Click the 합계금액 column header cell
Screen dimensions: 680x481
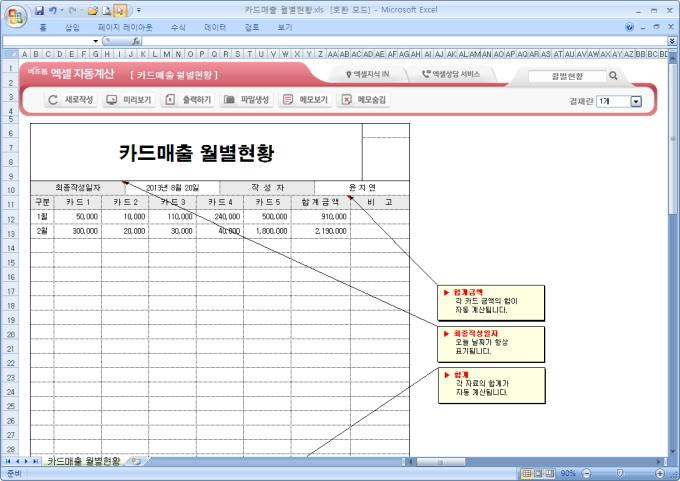pyautogui.click(x=321, y=202)
